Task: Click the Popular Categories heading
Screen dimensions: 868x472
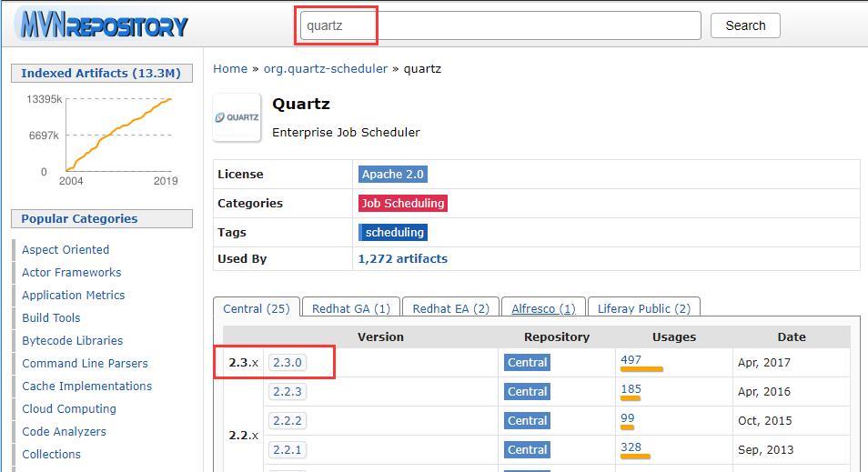Action: pyautogui.click(x=102, y=218)
